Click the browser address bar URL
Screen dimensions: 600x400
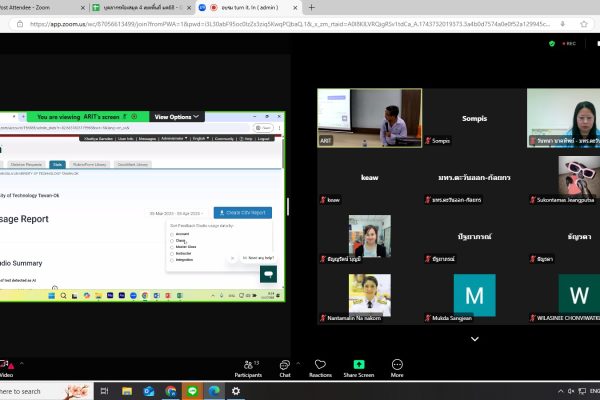(x=290, y=24)
